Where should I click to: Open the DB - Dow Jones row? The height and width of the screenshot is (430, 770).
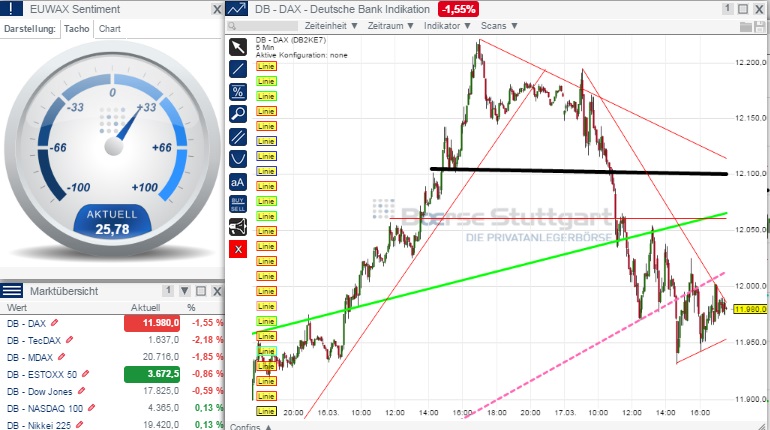[112, 391]
